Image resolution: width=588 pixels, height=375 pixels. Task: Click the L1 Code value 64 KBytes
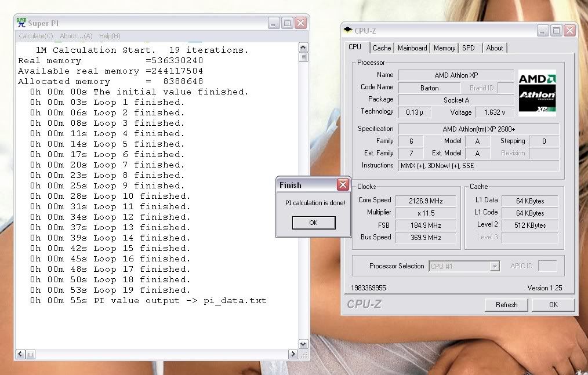529,213
